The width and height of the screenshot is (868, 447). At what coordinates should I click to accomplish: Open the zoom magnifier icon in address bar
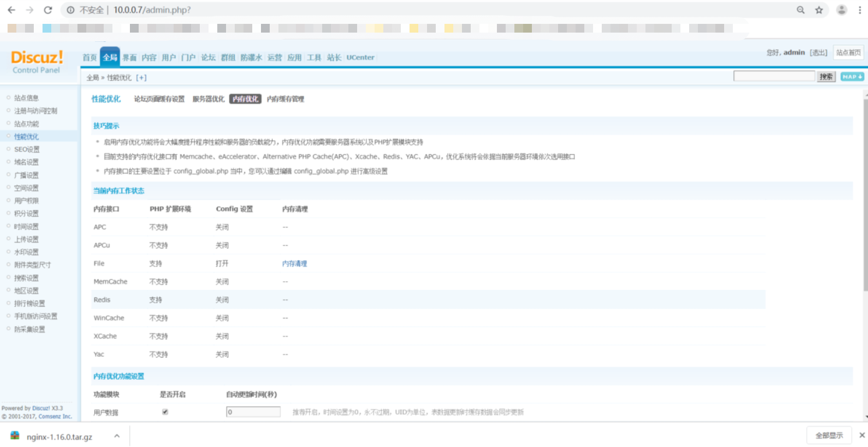tap(801, 10)
